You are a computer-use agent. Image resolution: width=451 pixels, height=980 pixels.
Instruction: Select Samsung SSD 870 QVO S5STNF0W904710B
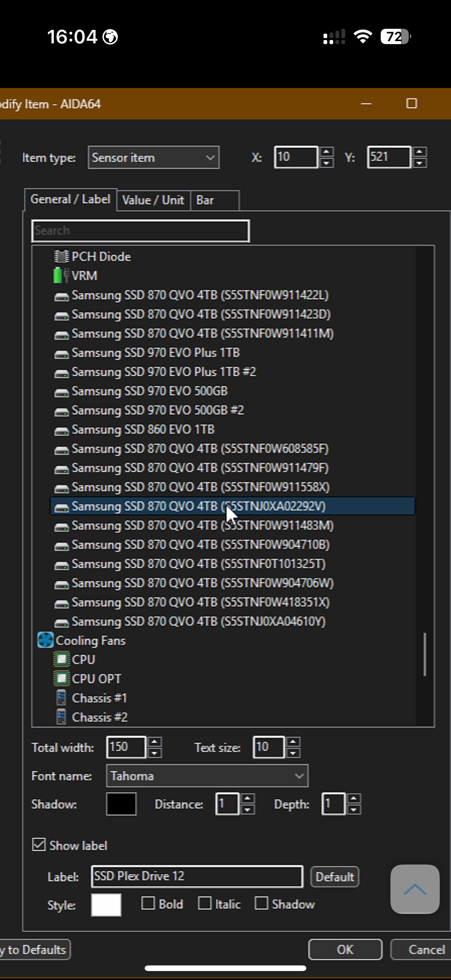click(x=200, y=545)
